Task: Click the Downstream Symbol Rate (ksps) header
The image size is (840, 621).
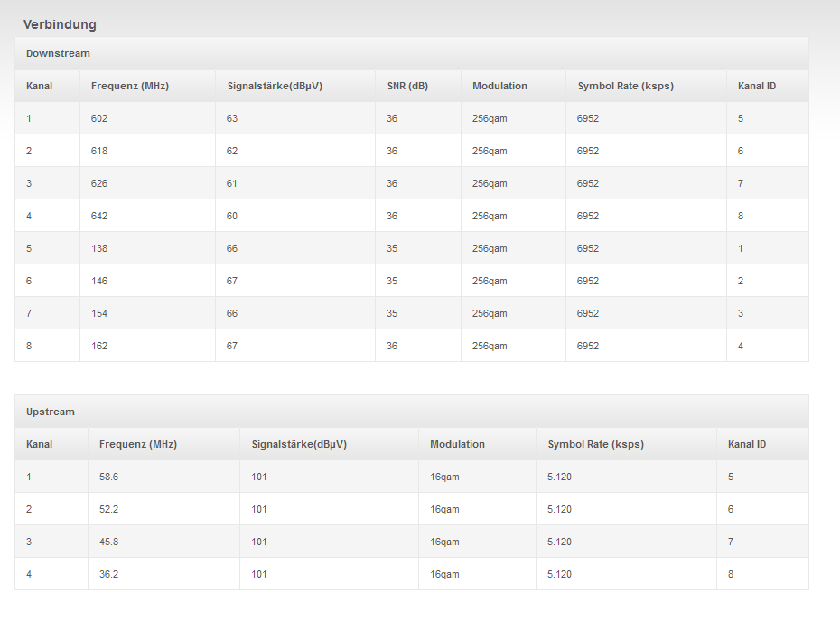Action: tap(625, 86)
